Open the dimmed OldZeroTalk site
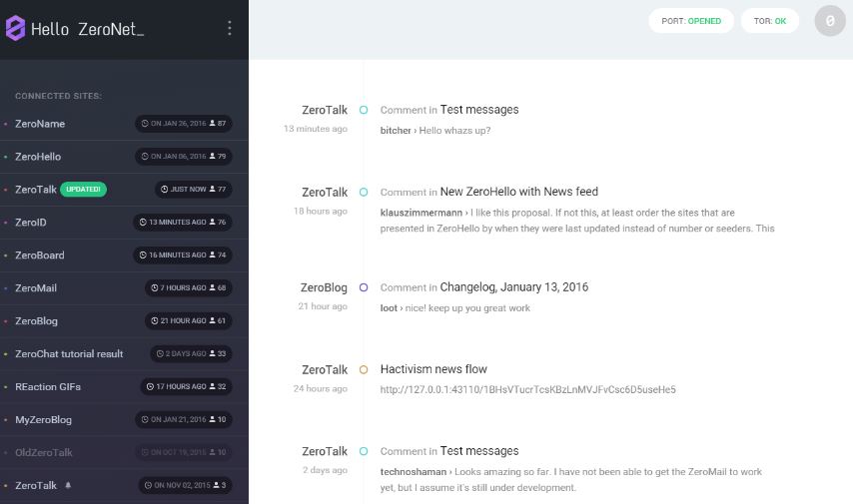Viewport: 853px width, 504px height. [x=43, y=452]
